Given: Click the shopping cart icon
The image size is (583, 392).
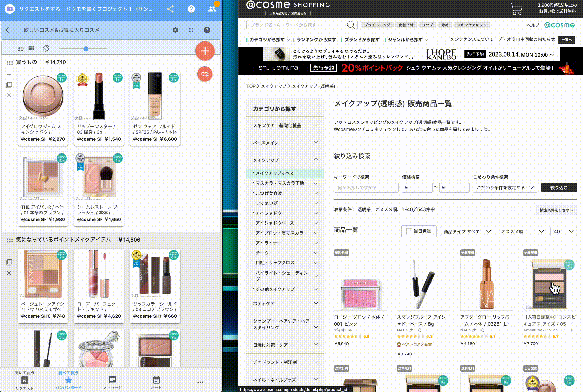Looking at the screenshot, I should point(516,9).
